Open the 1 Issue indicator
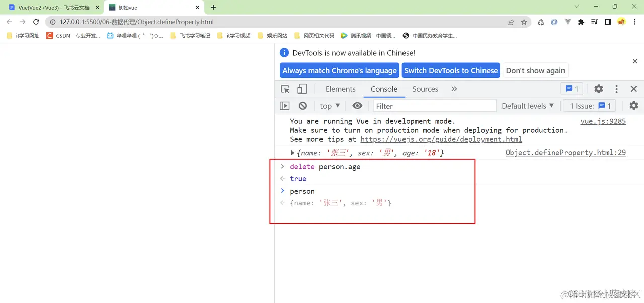This screenshot has height=303, width=644. tap(590, 106)
